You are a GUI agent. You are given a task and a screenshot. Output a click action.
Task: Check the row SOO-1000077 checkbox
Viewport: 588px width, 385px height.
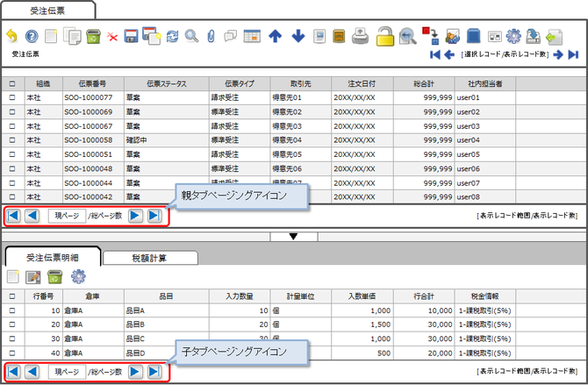pos(12,97)
